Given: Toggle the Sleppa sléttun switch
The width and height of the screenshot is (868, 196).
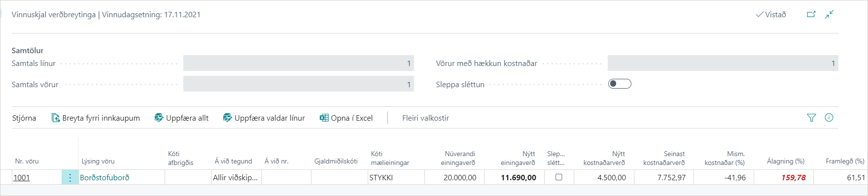Looking at the screenshot, I should (620, 84).
